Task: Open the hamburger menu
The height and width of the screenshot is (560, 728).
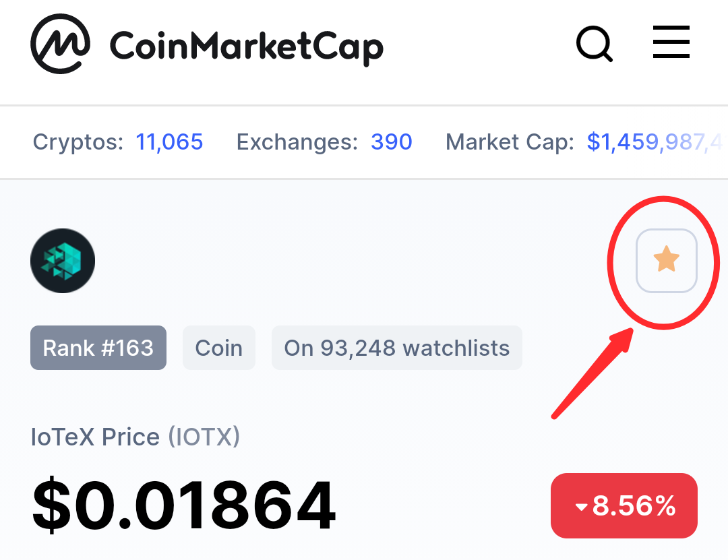Action: (671, 42)
